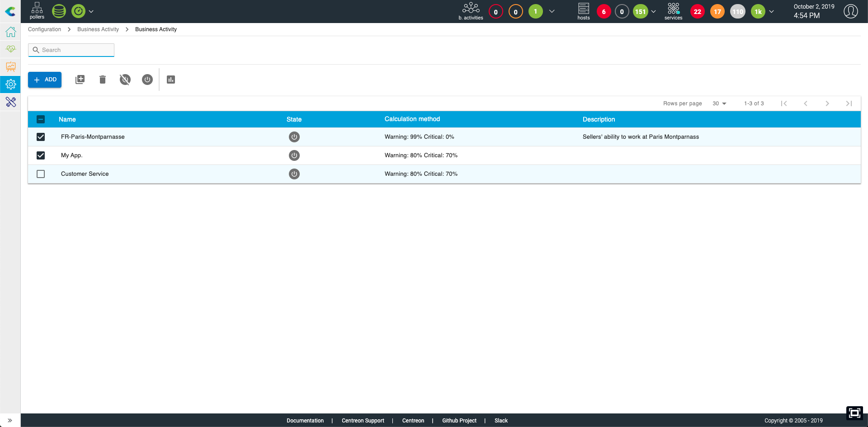Screen dimensions: 868x427
Task: Click the duplicate business activity icon
Action: pyautogui.click(x=80, y=80)
